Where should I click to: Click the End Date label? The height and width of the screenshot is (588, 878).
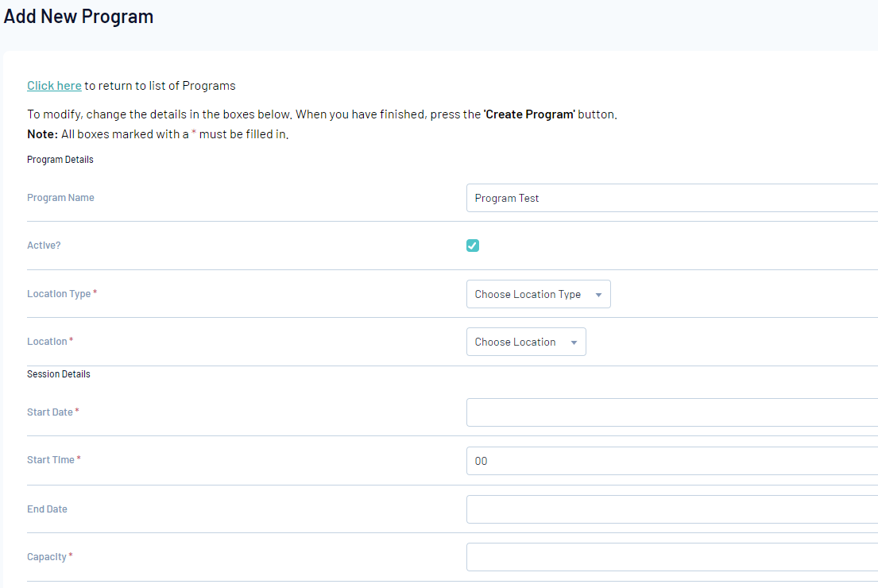click(x=47, y=509)
